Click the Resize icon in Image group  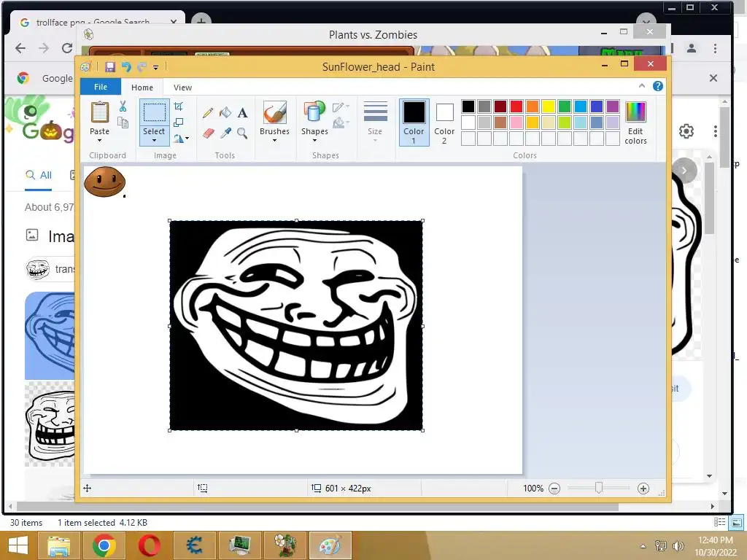pos(179,122)
